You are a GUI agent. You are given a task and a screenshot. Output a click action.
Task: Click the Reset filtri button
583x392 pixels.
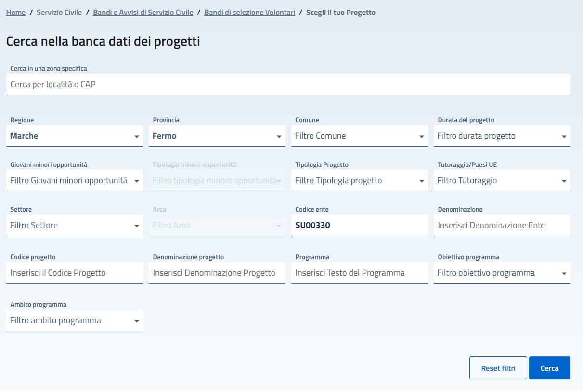coord(498,368)
